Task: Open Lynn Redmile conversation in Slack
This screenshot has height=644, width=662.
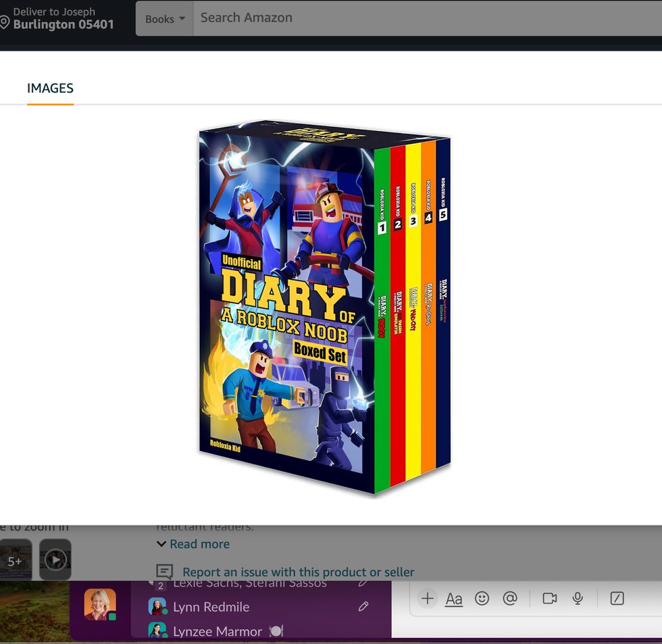Action: coord(211,607)
